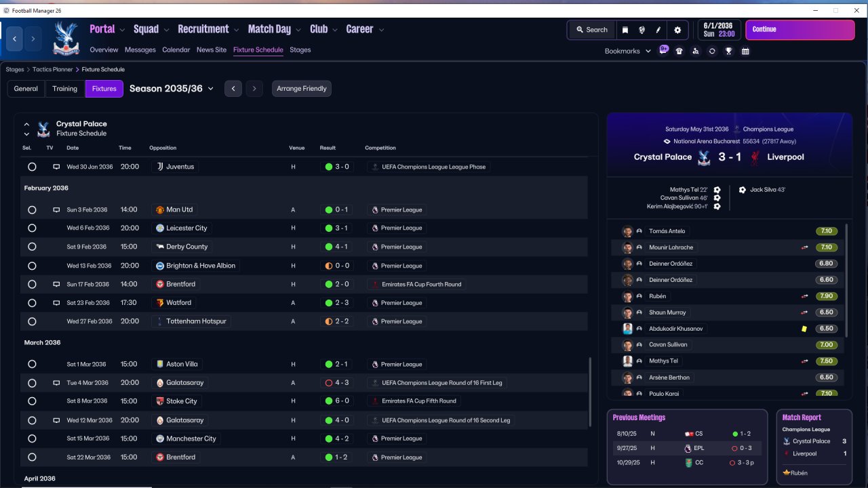Select the Man Utd fixture radio button

point(32,210)
